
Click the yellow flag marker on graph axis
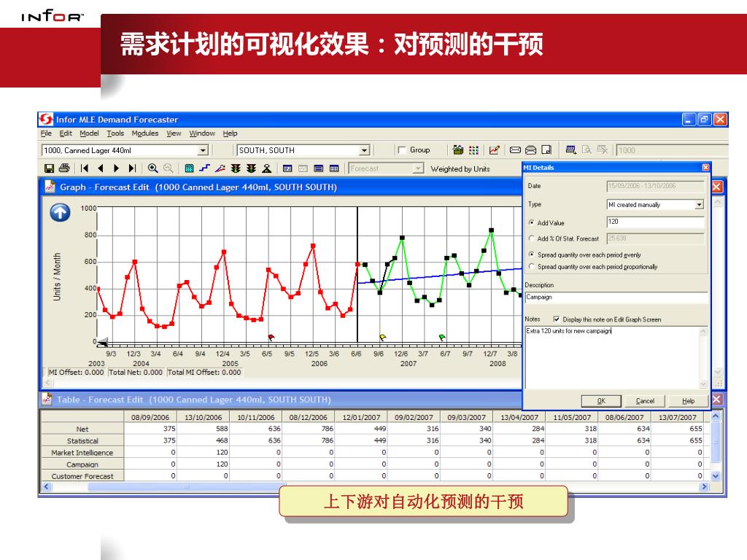point(382,337)
